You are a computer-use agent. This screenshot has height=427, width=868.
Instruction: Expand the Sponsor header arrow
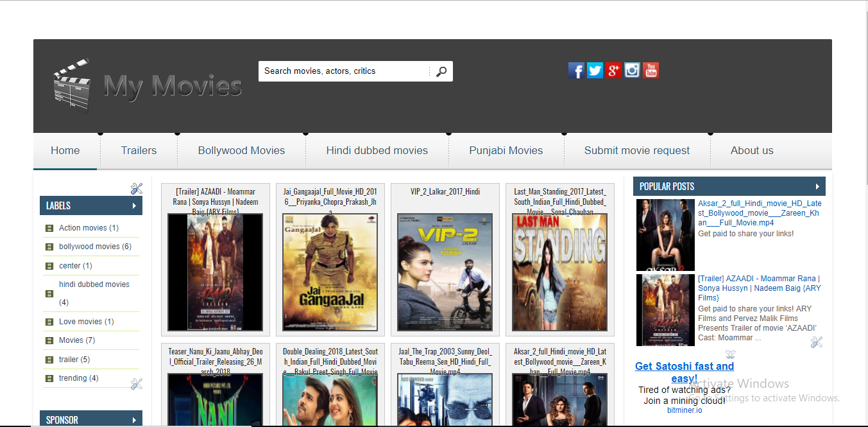(134, 420)
